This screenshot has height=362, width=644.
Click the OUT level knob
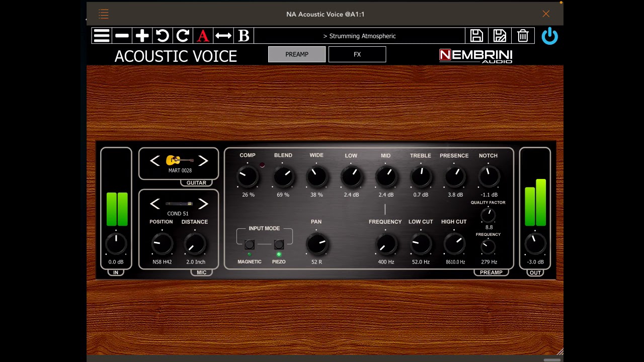(x=535, y=244)
